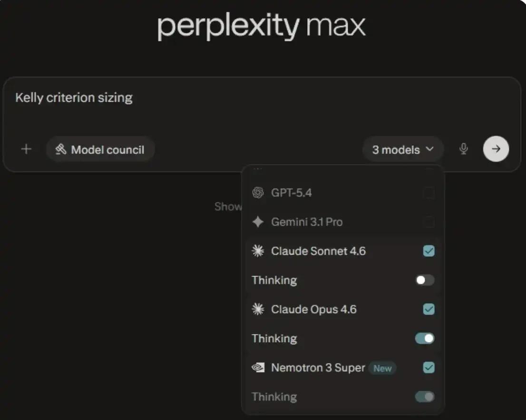Click the chevron on the 3 models selector
This screenshot has height=420, width=526.
[430, 149]
